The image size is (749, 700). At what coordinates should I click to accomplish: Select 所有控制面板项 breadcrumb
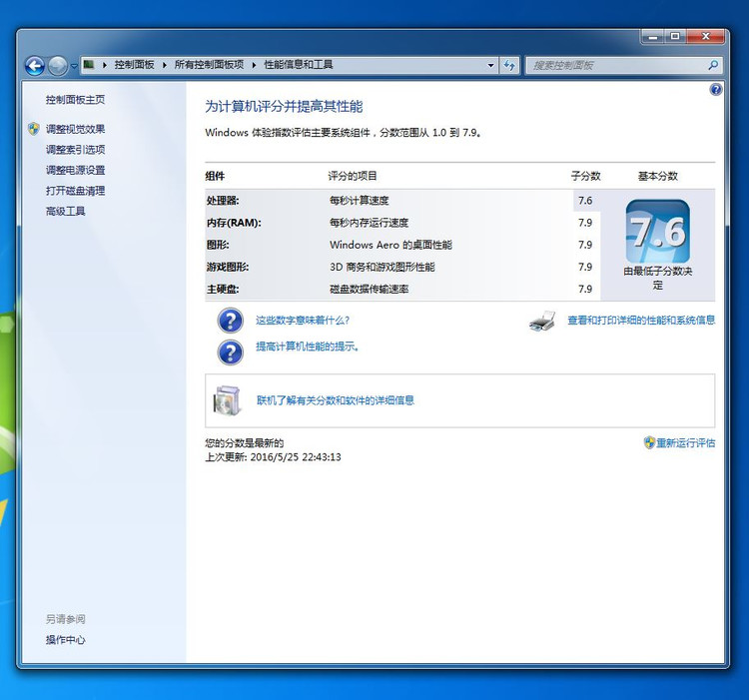click(209, 65)
